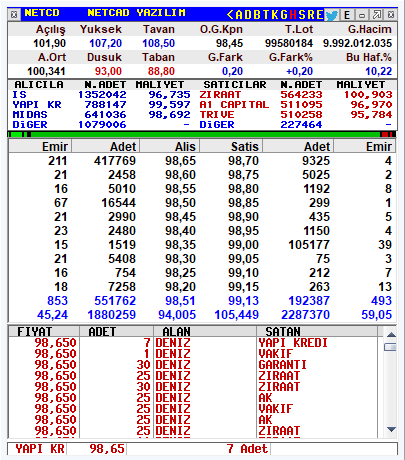Click the Emir header above bid orders
The height and width of the screenshot is (460, 405).
point(40,147)
